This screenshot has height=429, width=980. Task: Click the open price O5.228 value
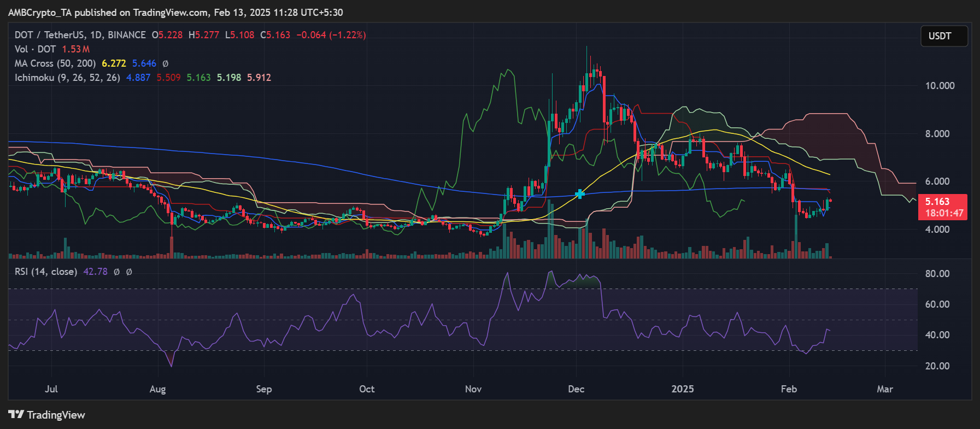click(167, 35)
